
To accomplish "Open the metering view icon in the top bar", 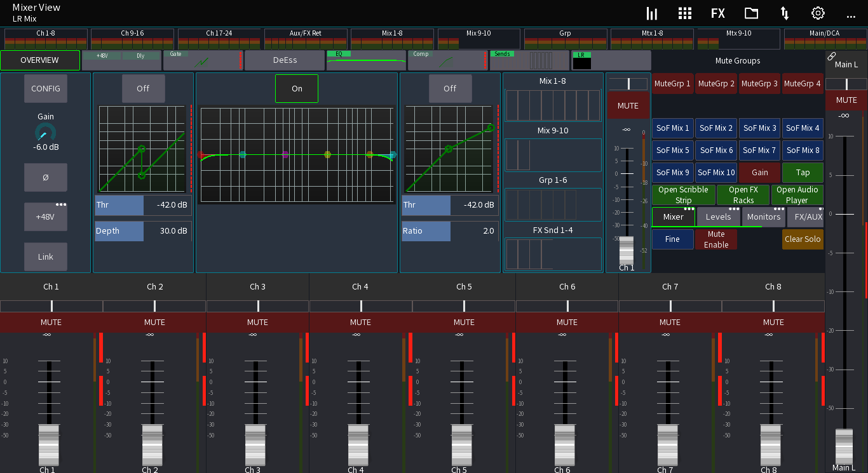I will (x=651, y=13).
